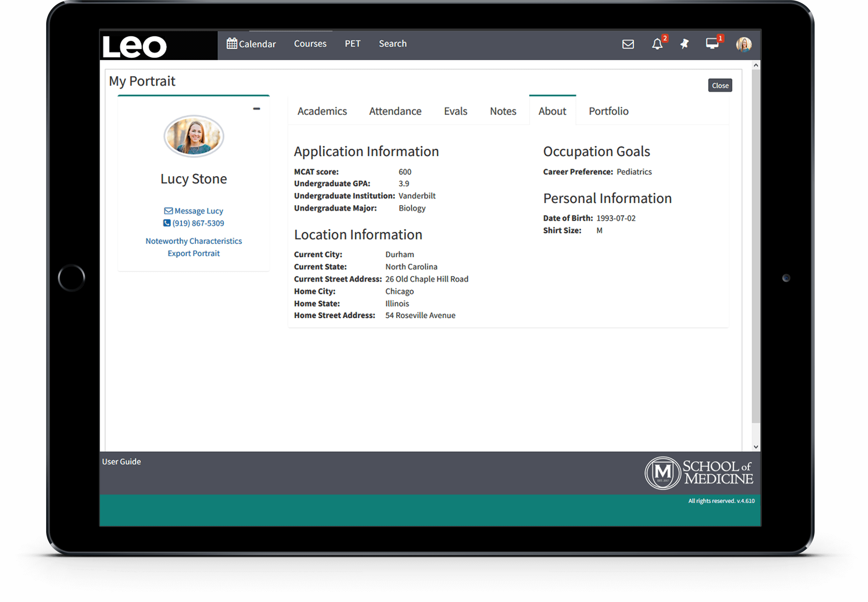Click the pushpin icon in header

[x=684, y=44]
